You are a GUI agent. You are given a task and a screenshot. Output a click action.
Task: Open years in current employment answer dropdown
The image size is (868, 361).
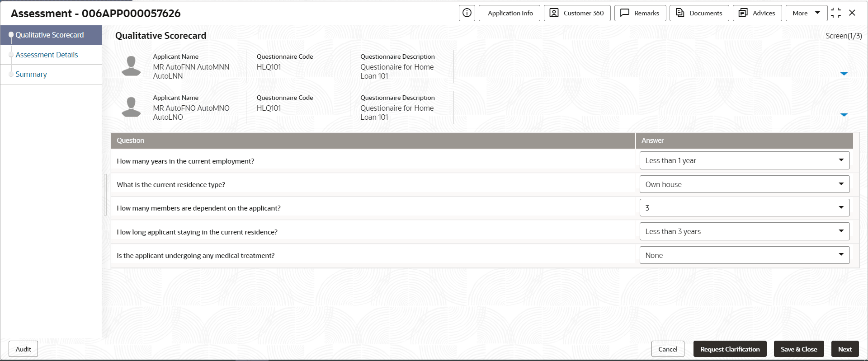pyautogui.click(x=745, y=160)
